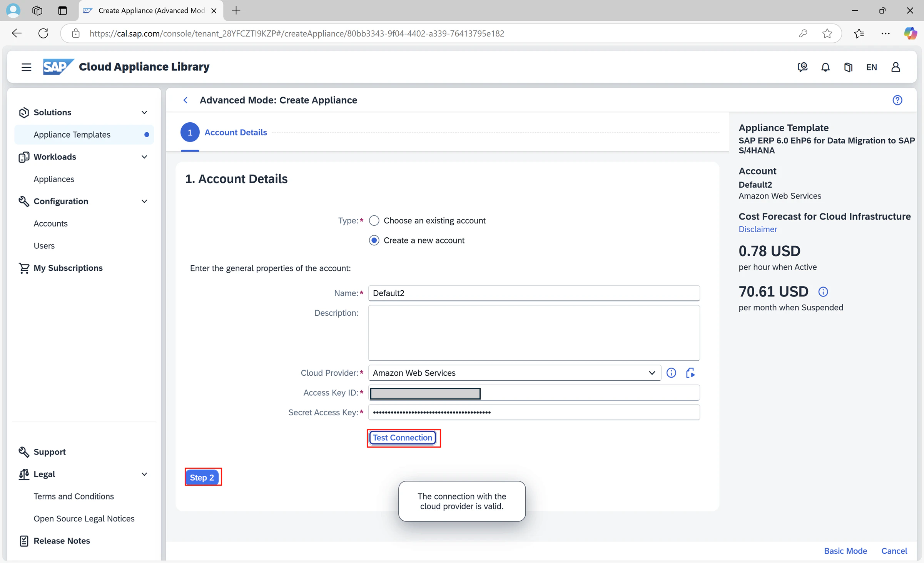Click the icon right of Cloud Provider info
Viewport: 924px width, 563px height.
[690, 373]
